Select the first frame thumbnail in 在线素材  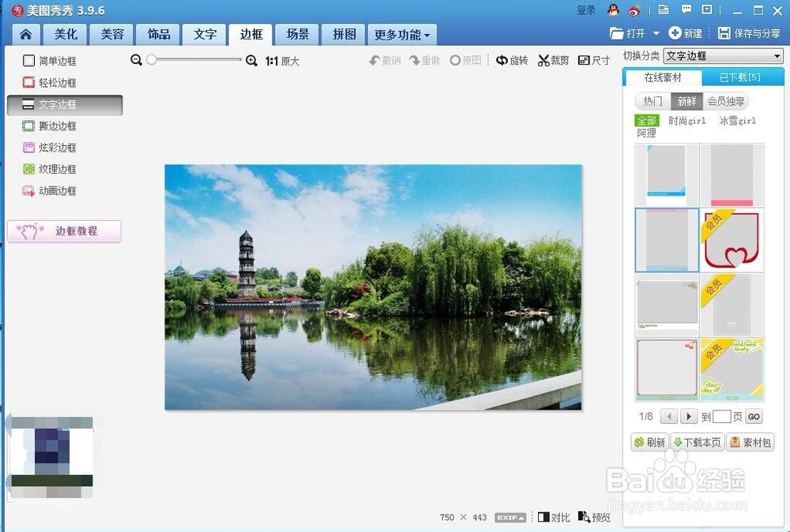[666, 174]
